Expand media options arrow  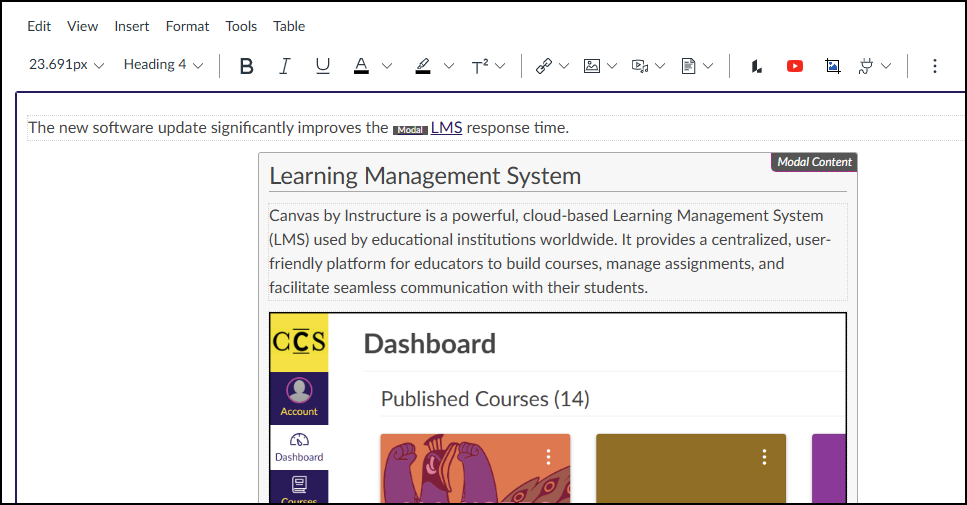(660, 66)
